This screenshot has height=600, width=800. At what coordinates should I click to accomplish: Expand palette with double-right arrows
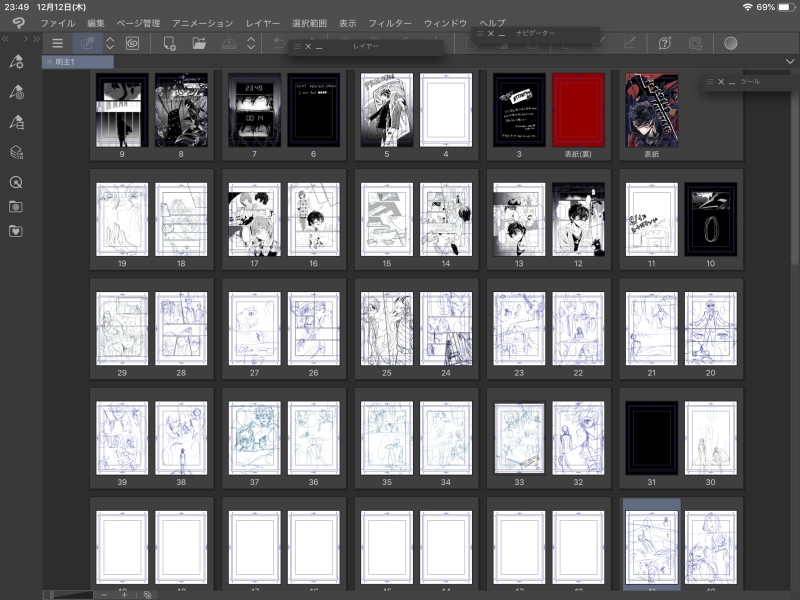click(36, 39)
